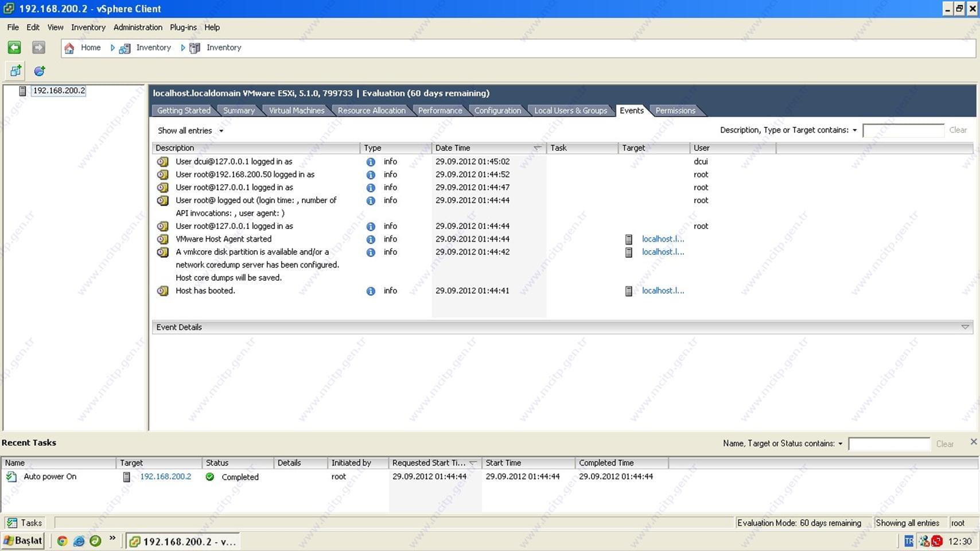Screen dimensions: 980x551
Task: Click Date Time column sort arrow
Action: tap(537, 148)
